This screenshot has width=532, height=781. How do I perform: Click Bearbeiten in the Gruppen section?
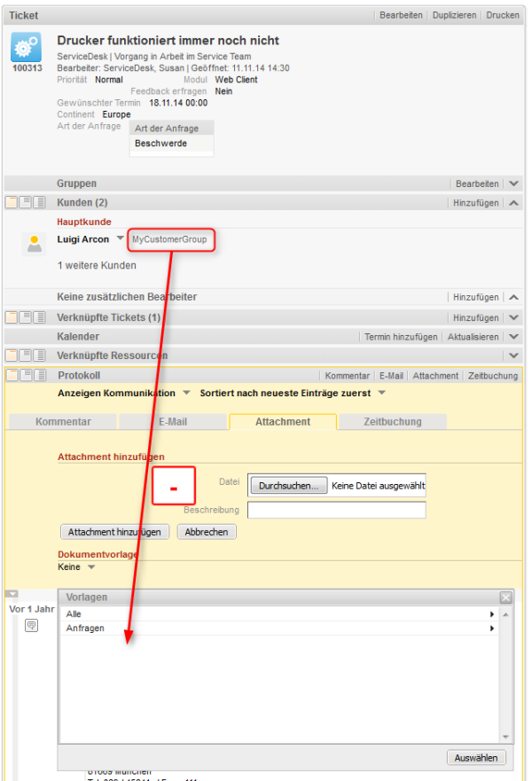(477, 184)
